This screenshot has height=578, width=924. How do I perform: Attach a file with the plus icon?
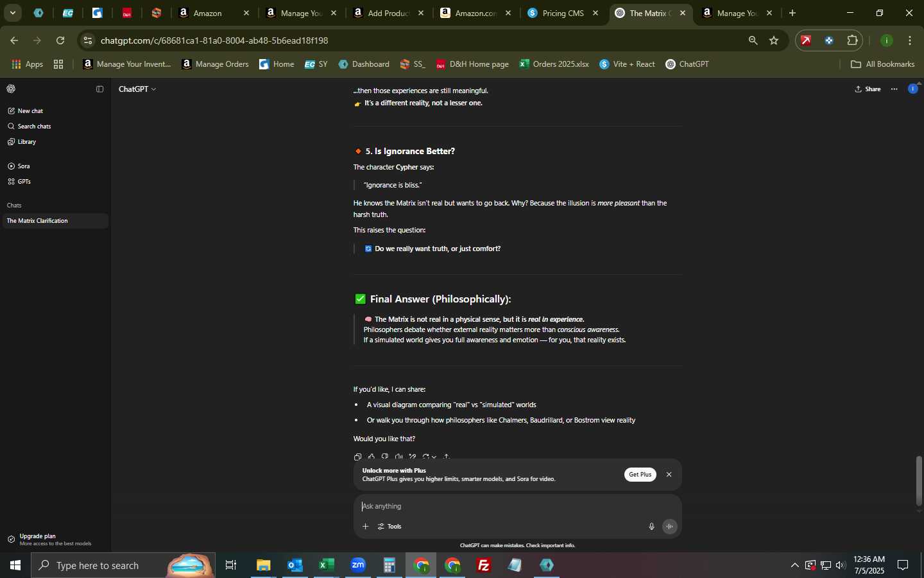pyautogui.click(x=365, y=527)
